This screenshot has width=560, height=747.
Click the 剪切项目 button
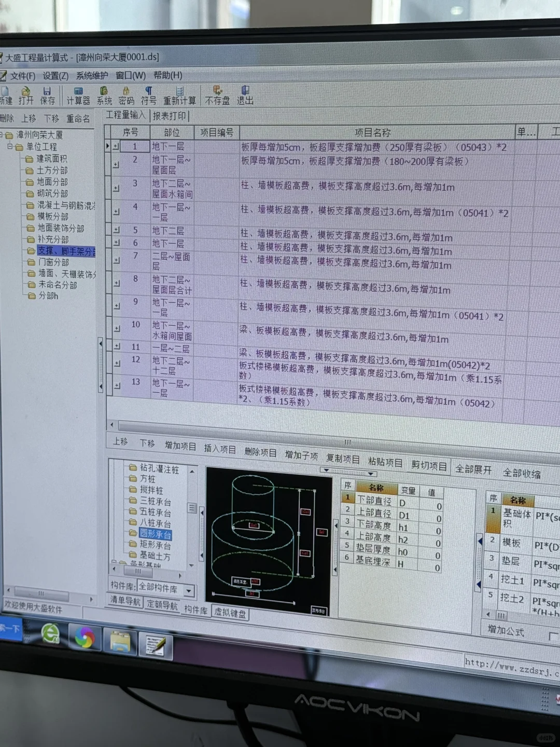click(429, 465)
